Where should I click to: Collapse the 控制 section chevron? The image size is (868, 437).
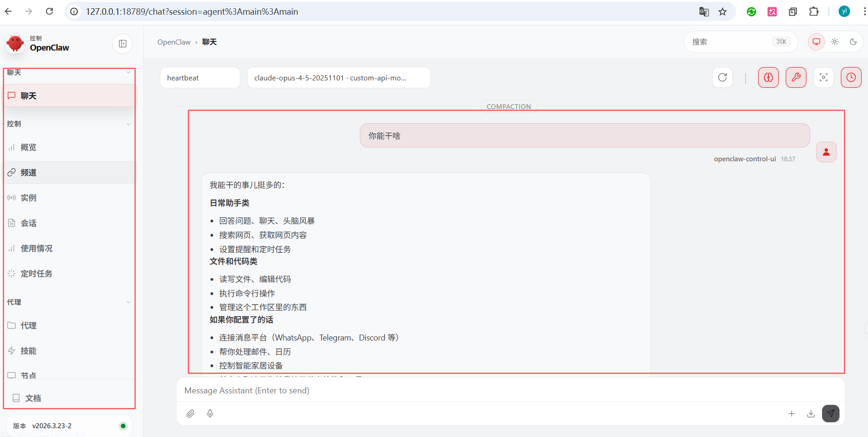tap(128, 124)
